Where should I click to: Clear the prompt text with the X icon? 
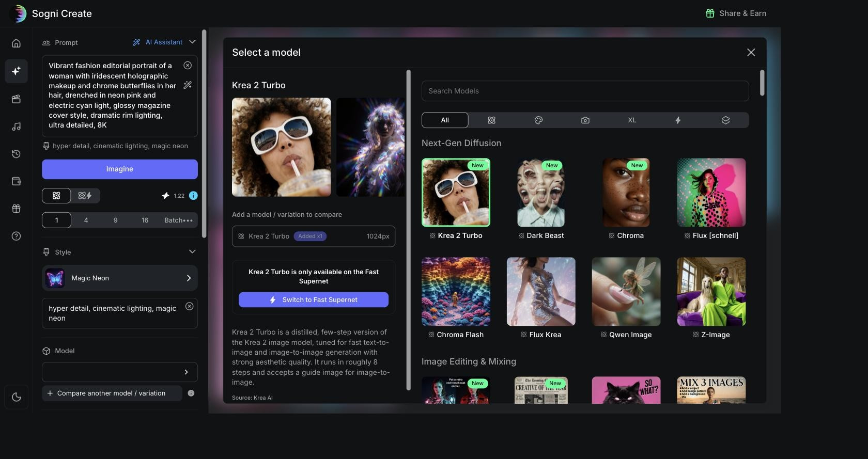coord(188,66)
